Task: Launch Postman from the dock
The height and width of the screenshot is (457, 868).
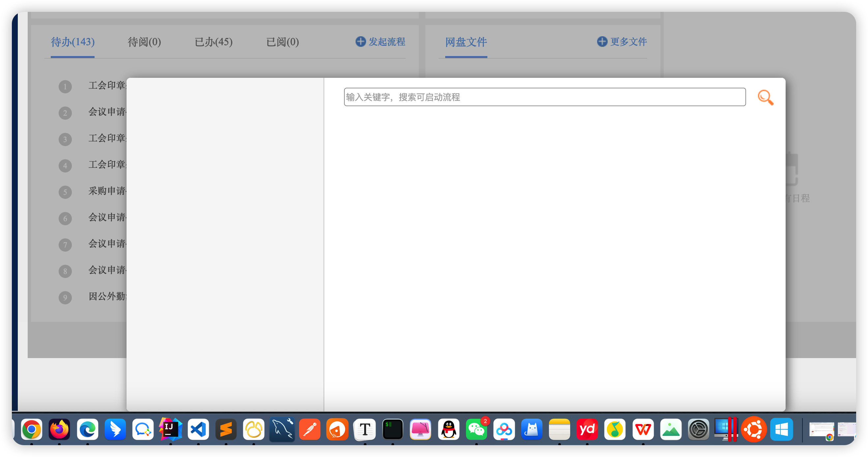Action: click(309, 429)
